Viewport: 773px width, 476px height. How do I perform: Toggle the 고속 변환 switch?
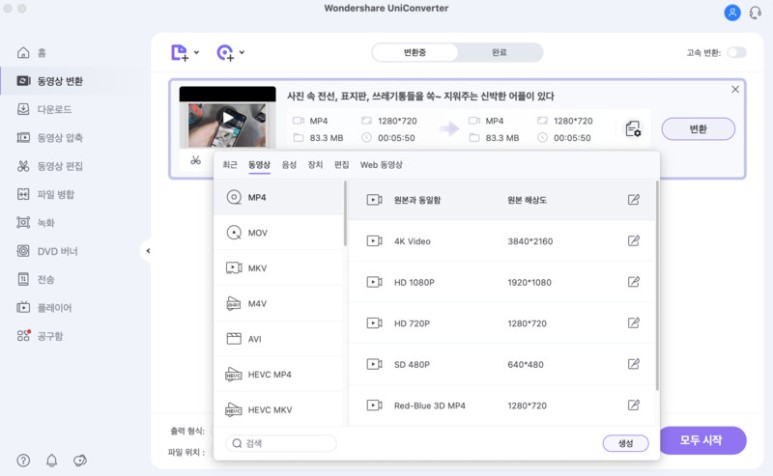[x=737, y=52]
